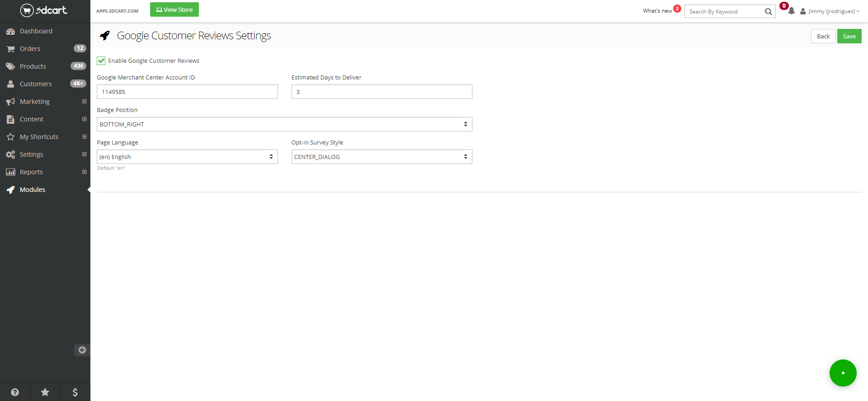Image resolution: width=868 pixels, height=401 pixels.
Task: Click the 3dcart logo
Action: coord(44,10)
